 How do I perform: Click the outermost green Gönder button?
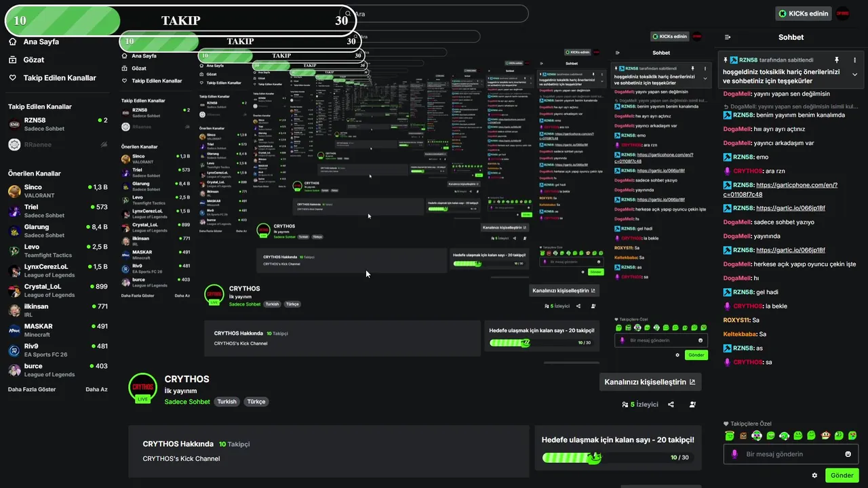(842, 476)
